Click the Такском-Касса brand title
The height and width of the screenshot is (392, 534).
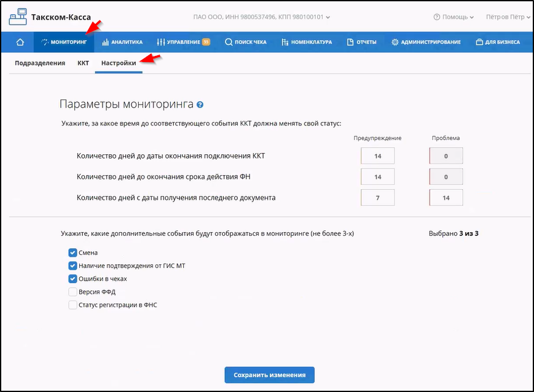tap(61, 17)
